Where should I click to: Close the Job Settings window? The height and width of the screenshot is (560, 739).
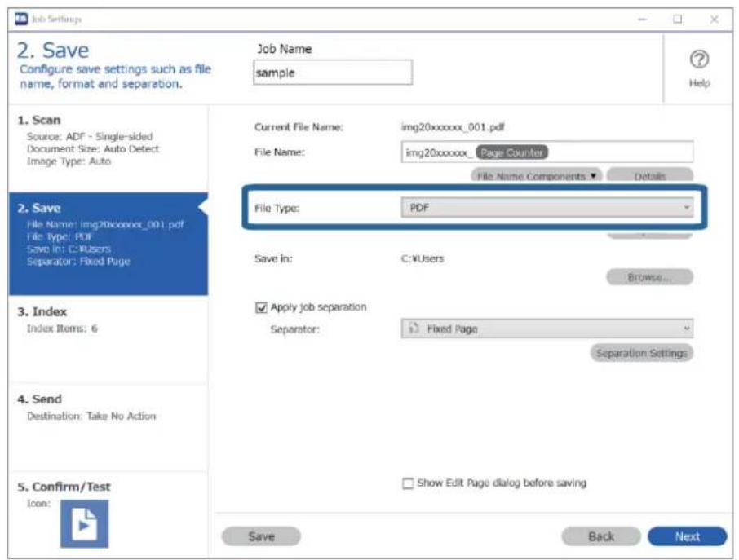pyautogui.click(x=714, y=19)
